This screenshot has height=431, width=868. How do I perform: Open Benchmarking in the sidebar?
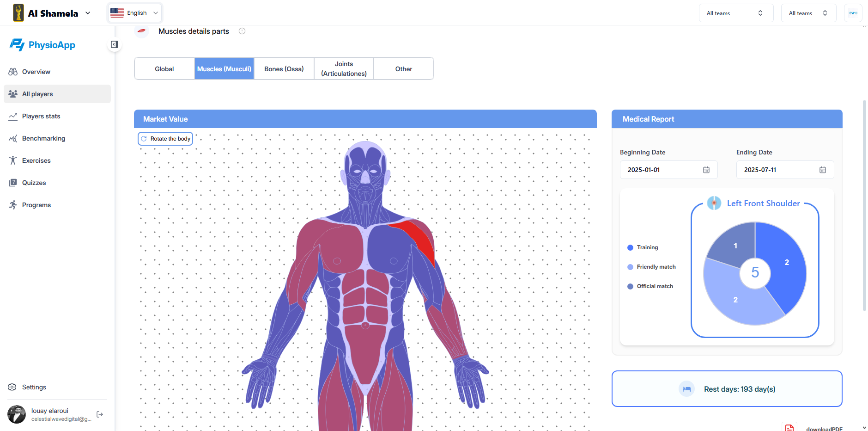43,138
